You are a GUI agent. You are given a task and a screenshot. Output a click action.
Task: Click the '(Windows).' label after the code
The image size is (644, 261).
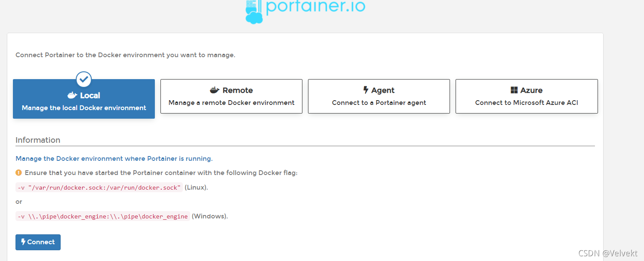(210, 216)
